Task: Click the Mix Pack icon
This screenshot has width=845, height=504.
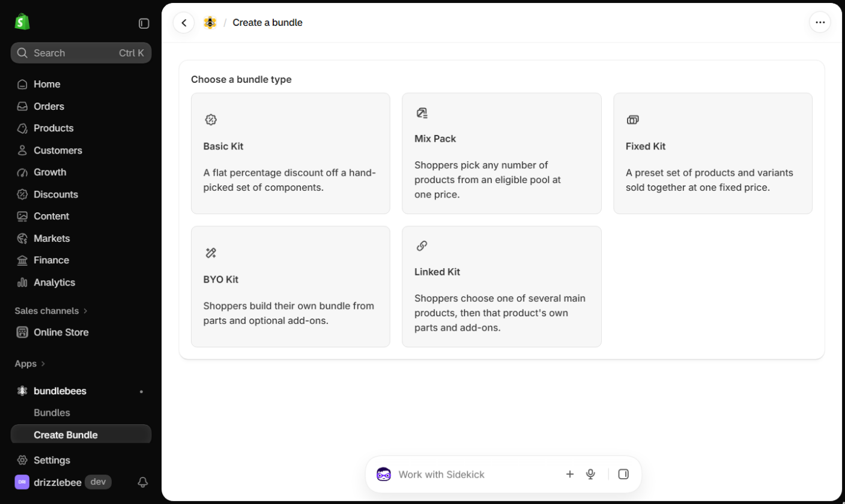Action: pyautogui.click(x=422, y=113)
